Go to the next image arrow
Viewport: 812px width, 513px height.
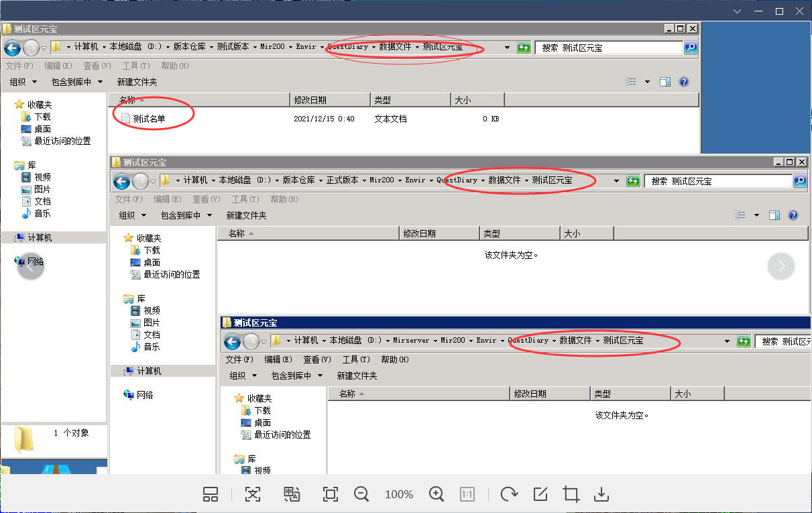click(x=781, y=266)
